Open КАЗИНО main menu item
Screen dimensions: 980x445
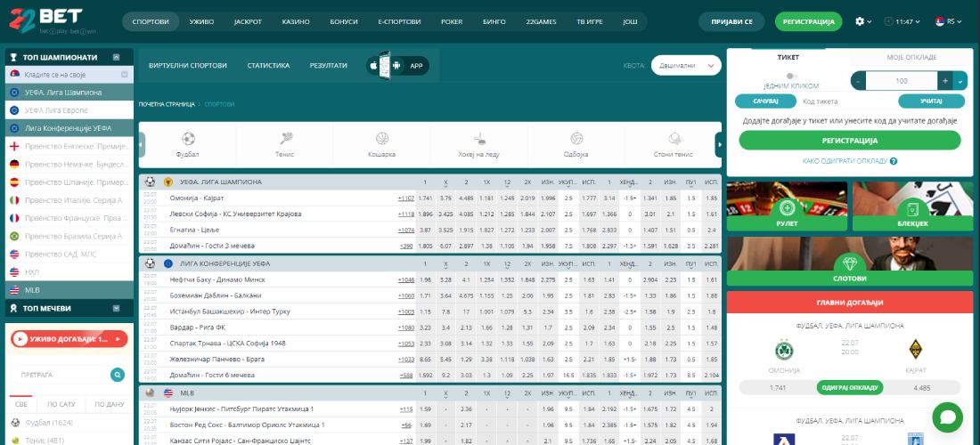(x=296, y=22)
